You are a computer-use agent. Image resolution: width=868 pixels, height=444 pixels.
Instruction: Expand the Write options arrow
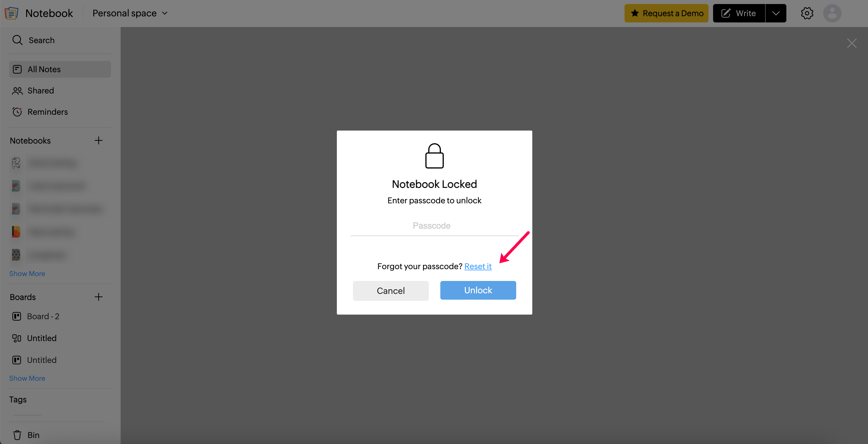point(776,13)
